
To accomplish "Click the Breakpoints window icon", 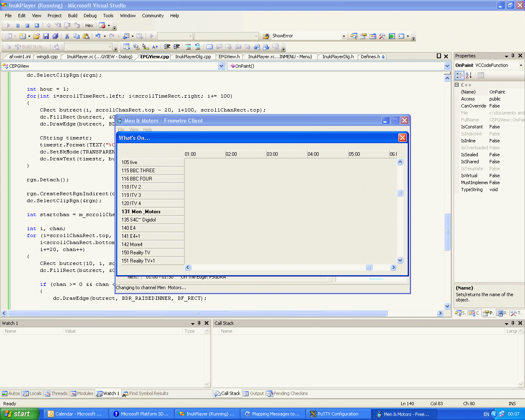I will pos(102,25).
